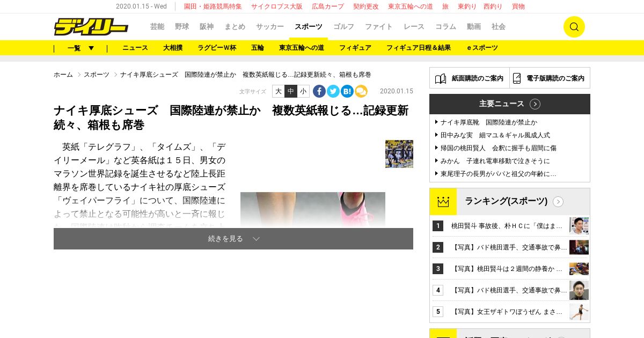
Task: Click the Daily logo
Action: pos(91,27)
